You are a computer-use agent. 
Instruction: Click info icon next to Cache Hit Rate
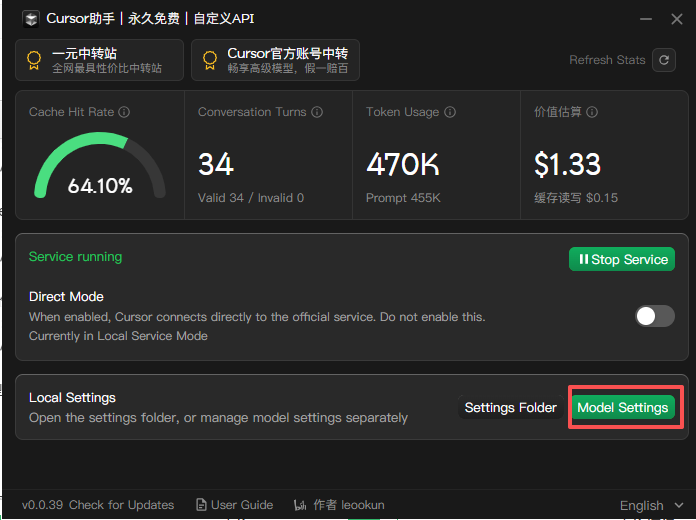click(124, 112)
